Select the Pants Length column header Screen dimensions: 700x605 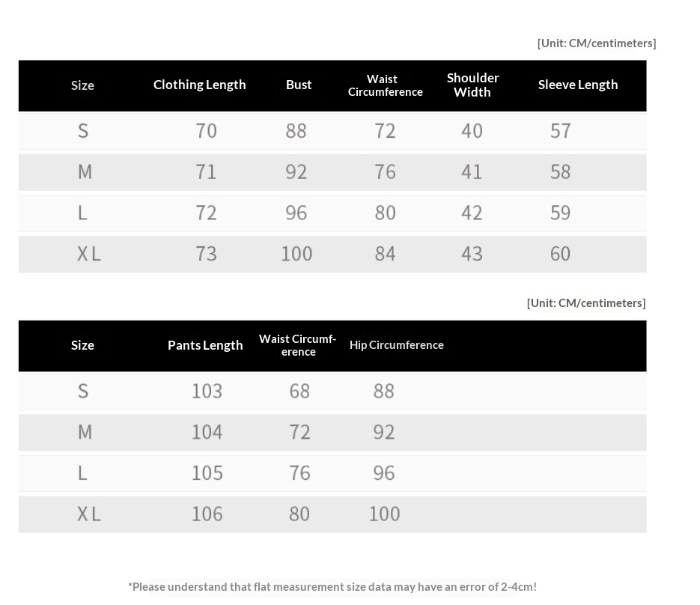click(x=205, y=345)
